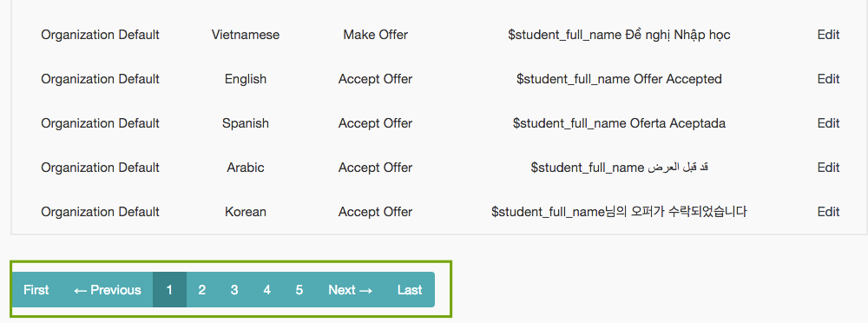Edit the Korean Accept Offer template
Screen dimensions: 868x323
[x=828, y=212]
